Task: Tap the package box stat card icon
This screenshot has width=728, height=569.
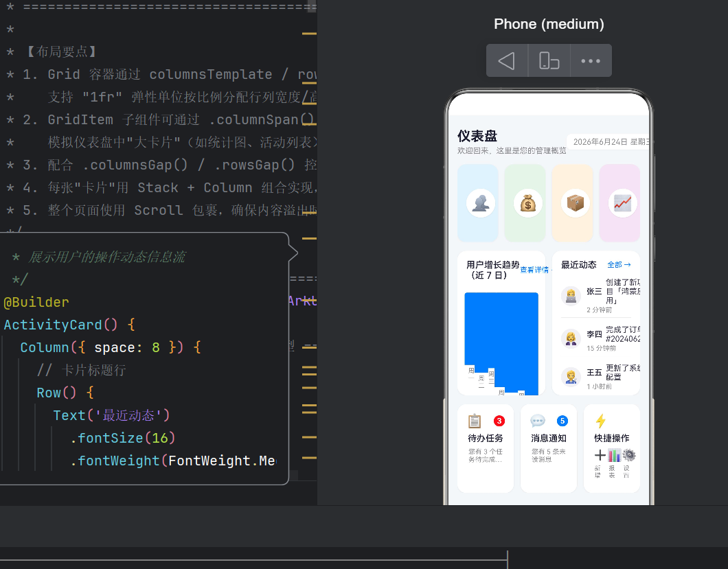Action: pos(576,203)
